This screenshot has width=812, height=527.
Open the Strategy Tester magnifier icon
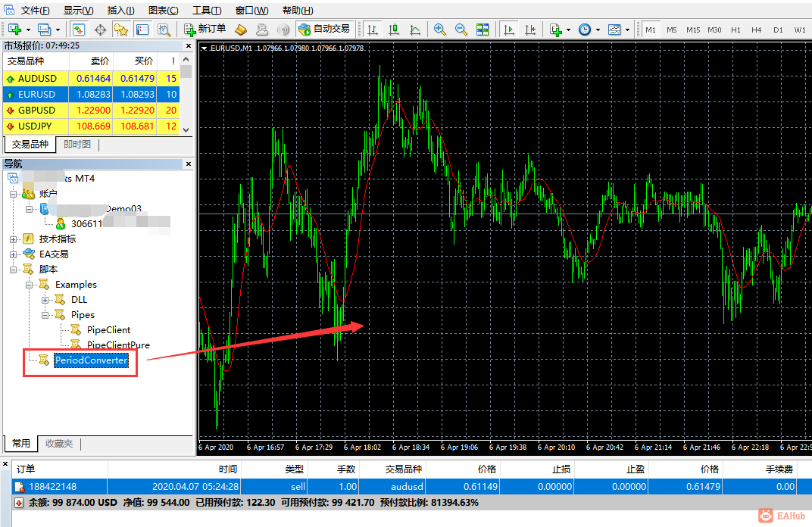(164, 30)
